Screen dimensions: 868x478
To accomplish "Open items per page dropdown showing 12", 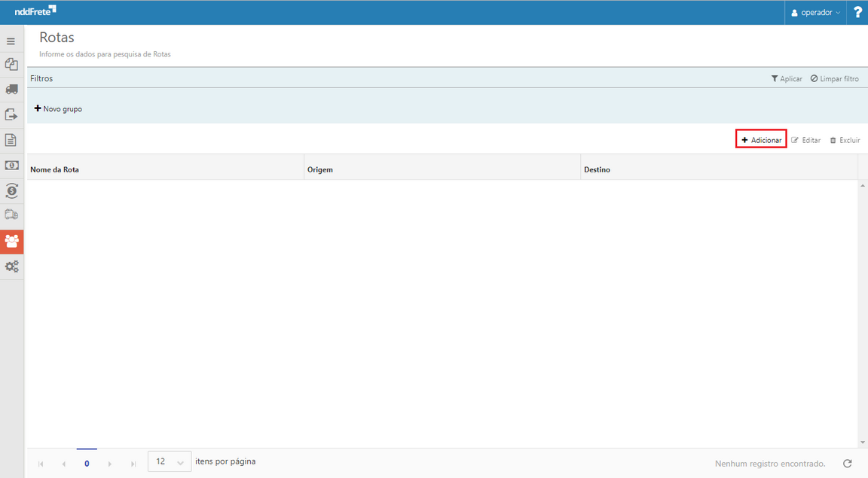I will tap(170, 461).
